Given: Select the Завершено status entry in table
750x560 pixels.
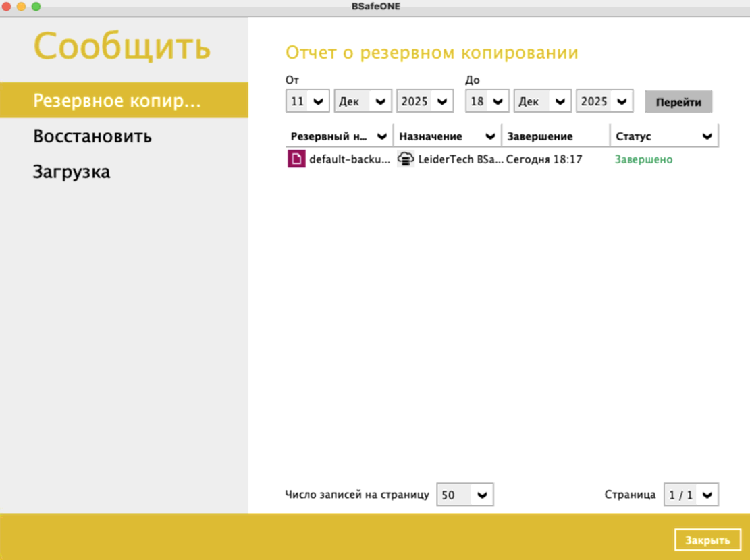Looking at the screenshot, I should 643,159.
